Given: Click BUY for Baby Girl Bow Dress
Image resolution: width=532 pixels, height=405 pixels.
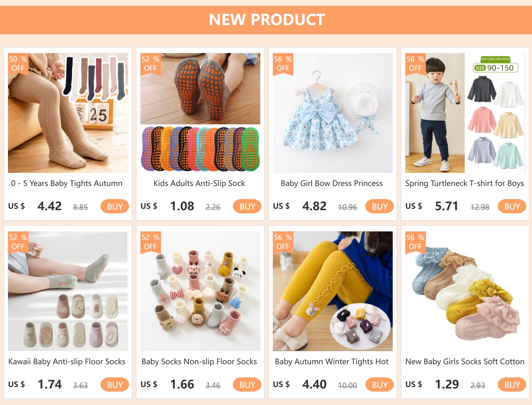Looking at the screenshot, I should (x=380, y=206).
